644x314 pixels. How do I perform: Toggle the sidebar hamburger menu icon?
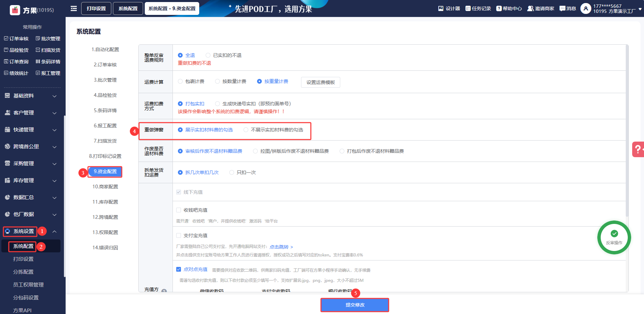74,8
